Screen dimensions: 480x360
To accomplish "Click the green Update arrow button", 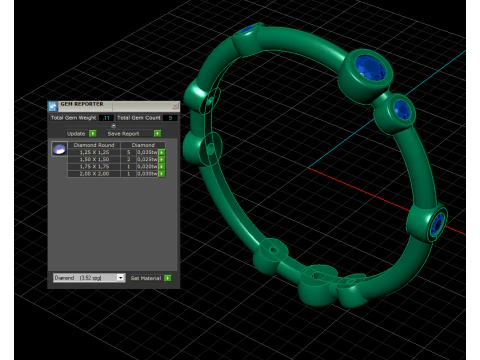I will [x=93, y=133].
